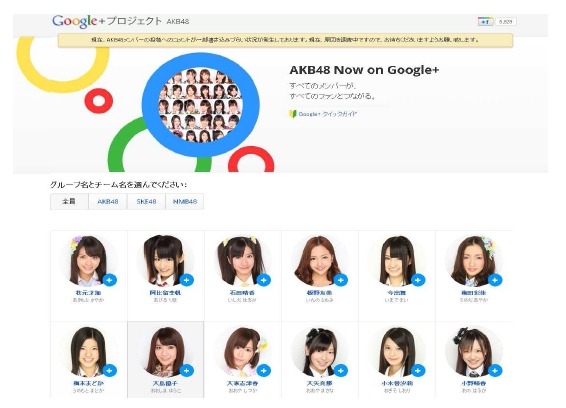Click the plus icon on 梅田彩佳's card

point(495,280)
